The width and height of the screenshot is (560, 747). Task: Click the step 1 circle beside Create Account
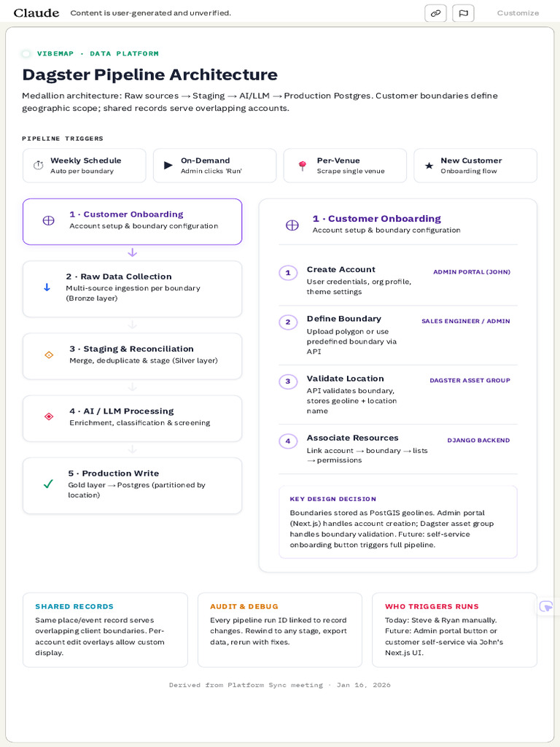click(x=287, y=273)
